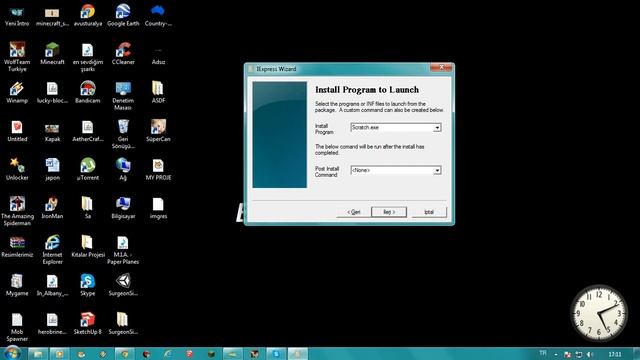Select the In_Albany audio file icon
The width and height of the screenshot is (640, 360).
52,285
